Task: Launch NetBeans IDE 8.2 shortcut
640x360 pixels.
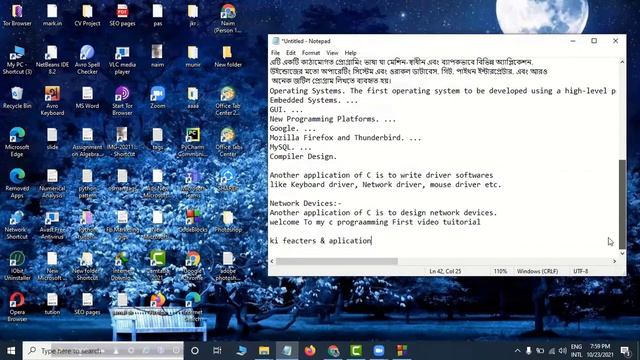Action: coord(52,60)
